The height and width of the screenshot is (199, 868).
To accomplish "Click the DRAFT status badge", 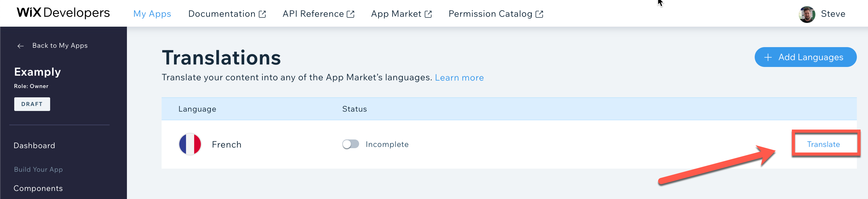I will point(32,104).
